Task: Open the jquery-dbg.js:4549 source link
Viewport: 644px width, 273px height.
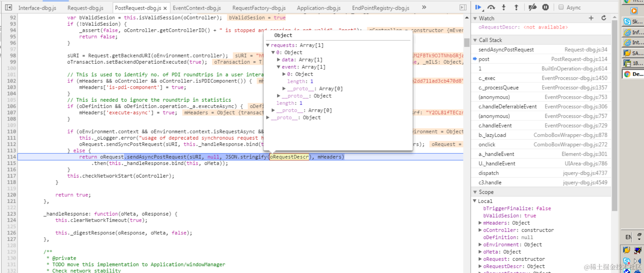Action: (x=585, y=183)
